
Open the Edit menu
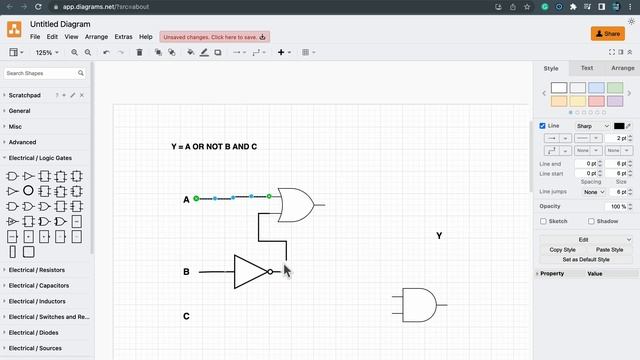click(x=52, y=37)
